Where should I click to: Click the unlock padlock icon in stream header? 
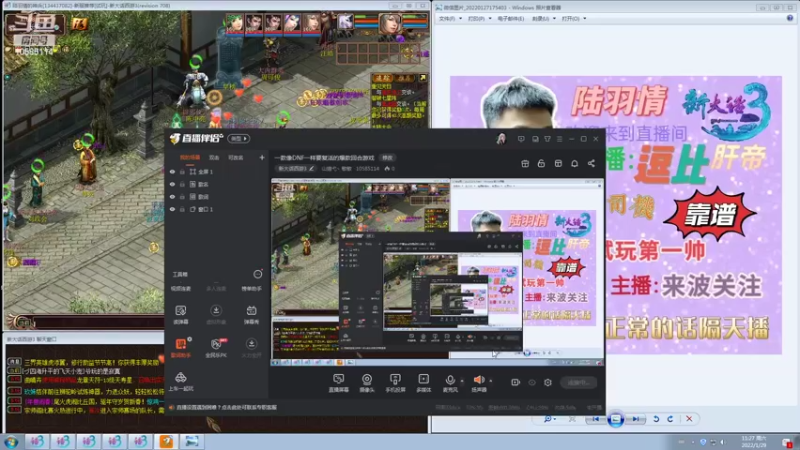point(541,163)
